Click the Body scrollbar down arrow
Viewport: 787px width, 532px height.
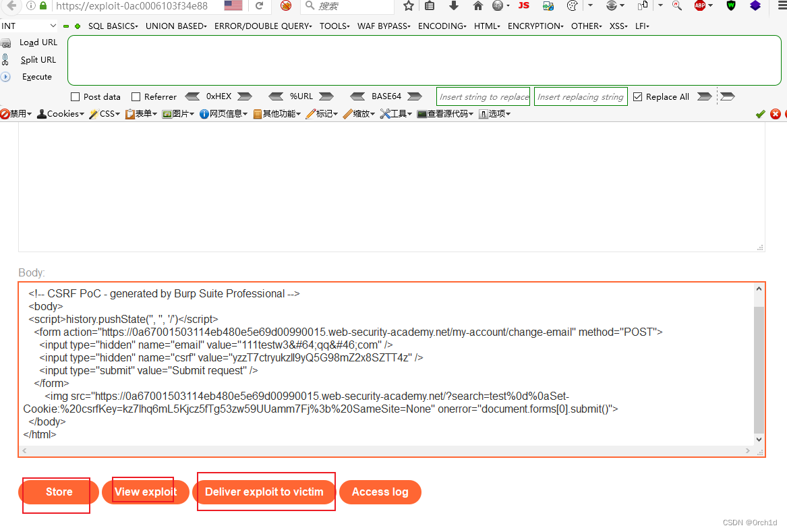759,440
